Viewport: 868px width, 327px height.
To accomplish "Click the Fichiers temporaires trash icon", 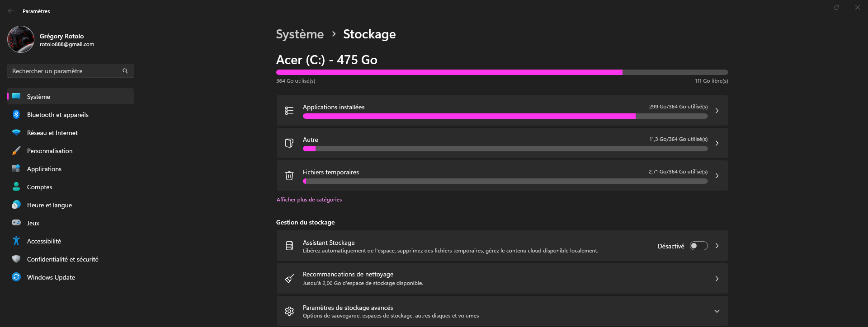I will pos(289,176).
